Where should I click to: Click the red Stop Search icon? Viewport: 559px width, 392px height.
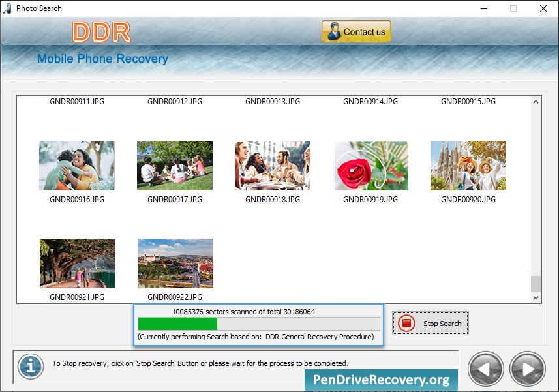(x=406, y=324)
